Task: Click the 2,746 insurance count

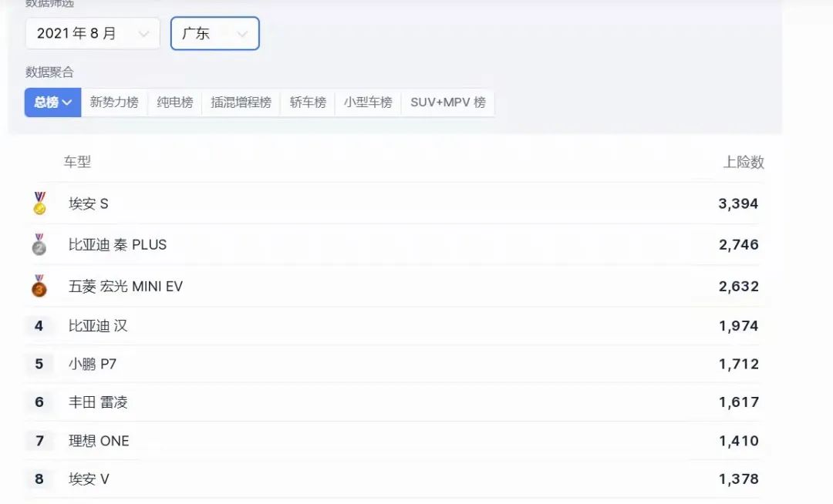Action: (738, 244)
